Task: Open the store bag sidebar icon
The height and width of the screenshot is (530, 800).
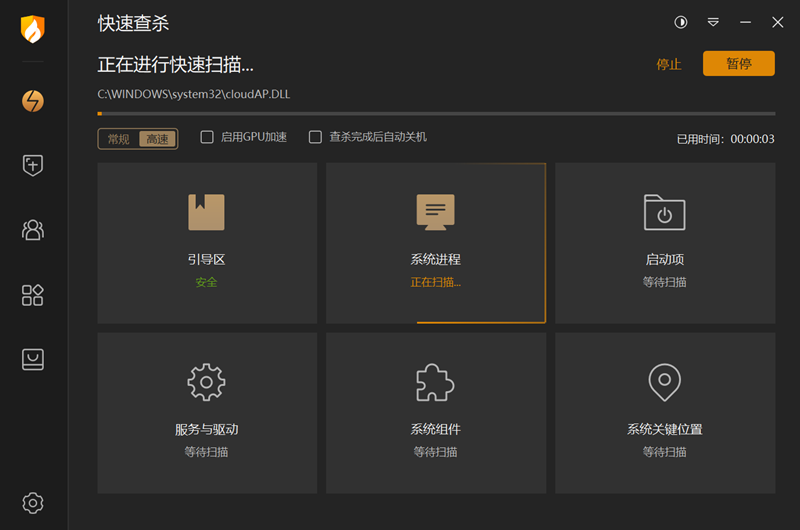Action: (33, 359)
